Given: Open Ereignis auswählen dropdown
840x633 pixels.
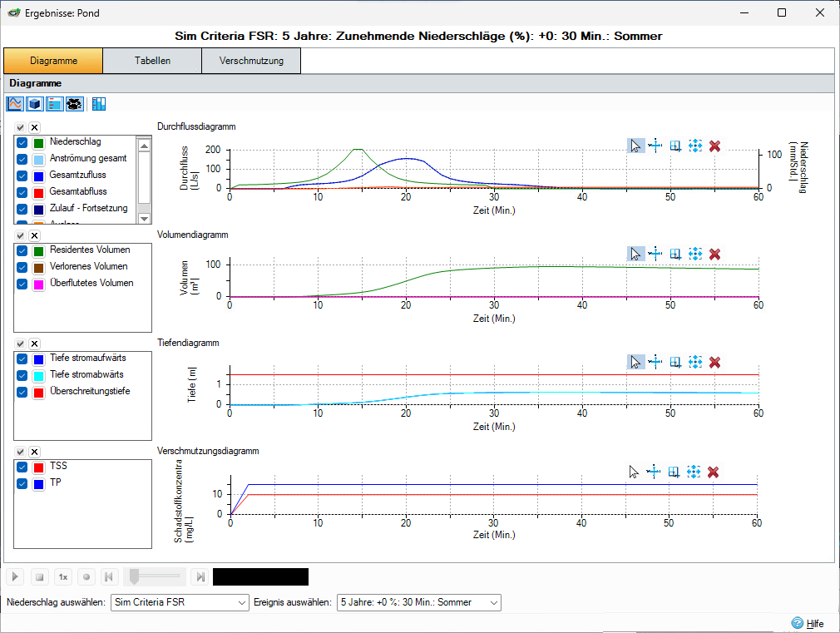Looking at the screenshot, I should 419,602.
